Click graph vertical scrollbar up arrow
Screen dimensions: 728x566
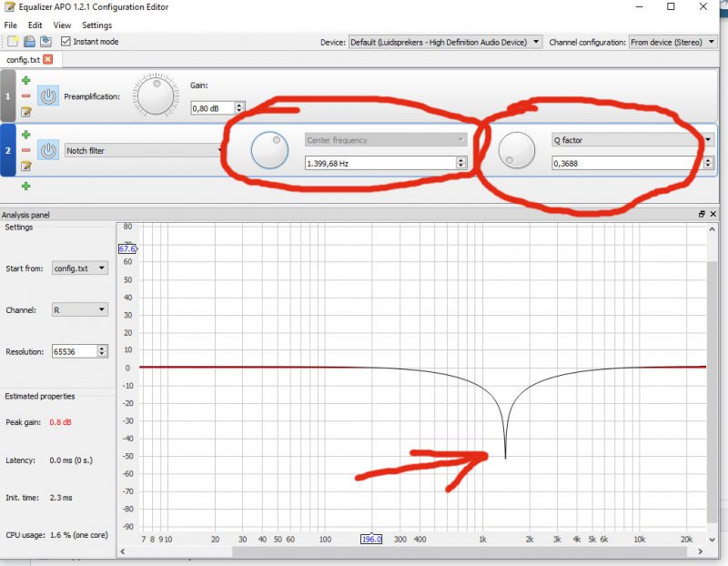713,229
